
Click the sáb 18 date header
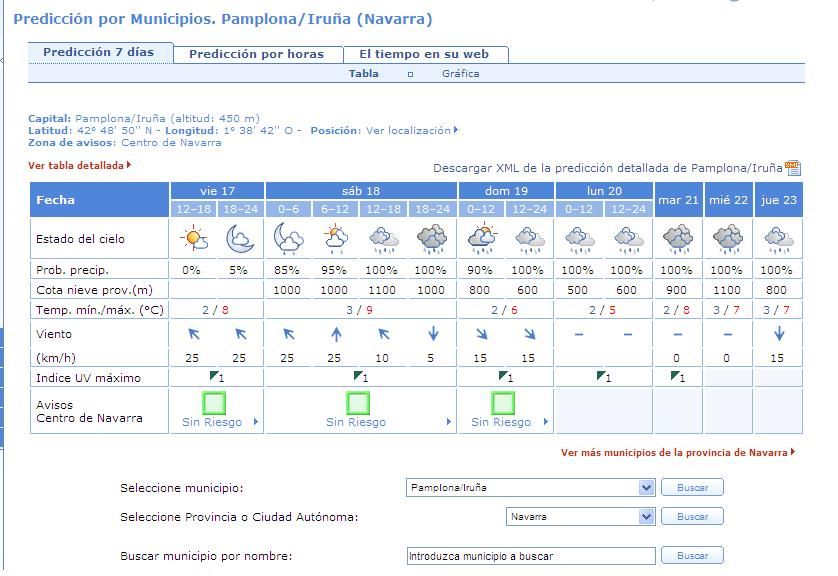point(361,191)
